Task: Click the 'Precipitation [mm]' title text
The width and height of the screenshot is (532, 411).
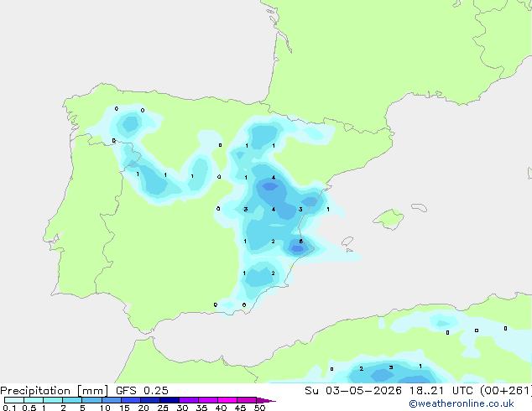Action: (x=55, y=391)
